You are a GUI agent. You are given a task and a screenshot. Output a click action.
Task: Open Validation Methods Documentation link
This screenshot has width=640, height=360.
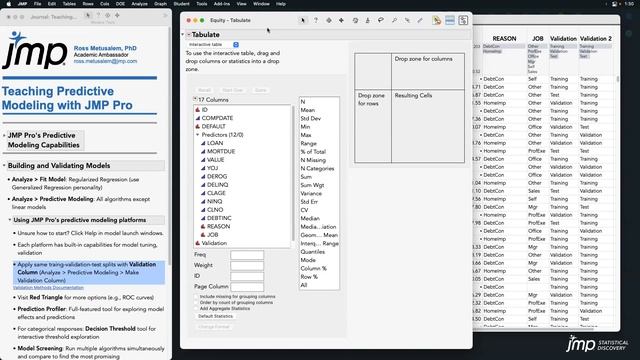(48, 288)
